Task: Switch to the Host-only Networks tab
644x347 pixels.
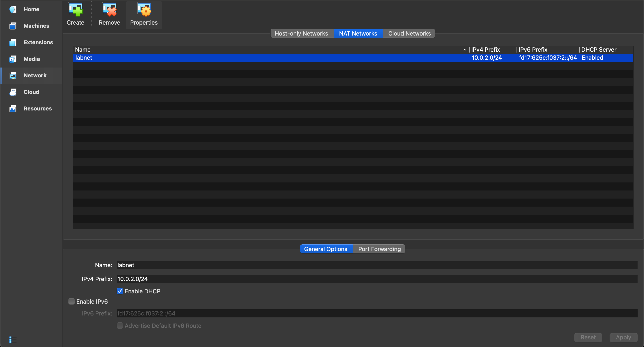Action: 301,33
